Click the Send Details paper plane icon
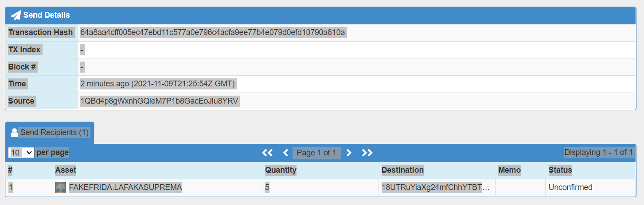 [x=16, y=15]
